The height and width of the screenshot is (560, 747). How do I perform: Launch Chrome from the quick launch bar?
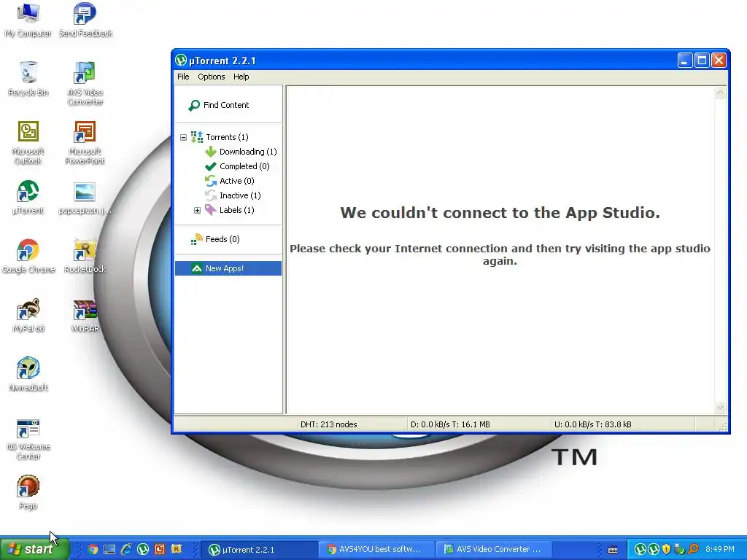tap(93, 550)
